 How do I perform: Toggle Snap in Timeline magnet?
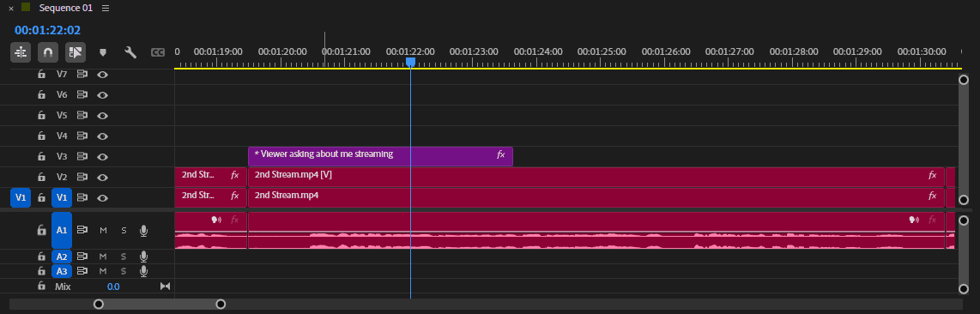[48, 52]
